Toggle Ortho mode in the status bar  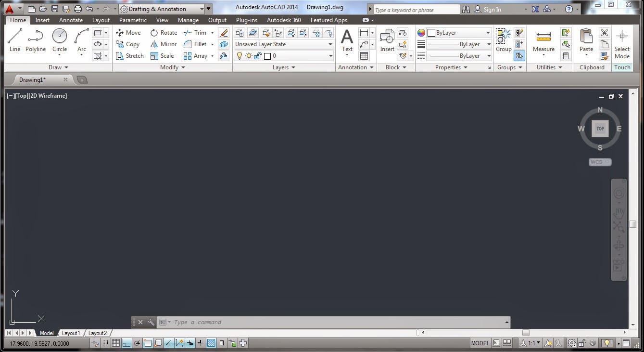point(127,343)
